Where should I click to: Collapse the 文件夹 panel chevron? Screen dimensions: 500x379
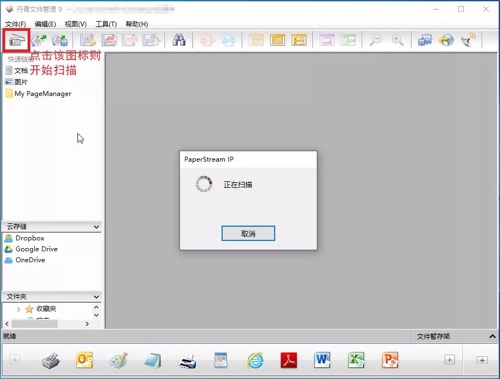tap(96, 297)
